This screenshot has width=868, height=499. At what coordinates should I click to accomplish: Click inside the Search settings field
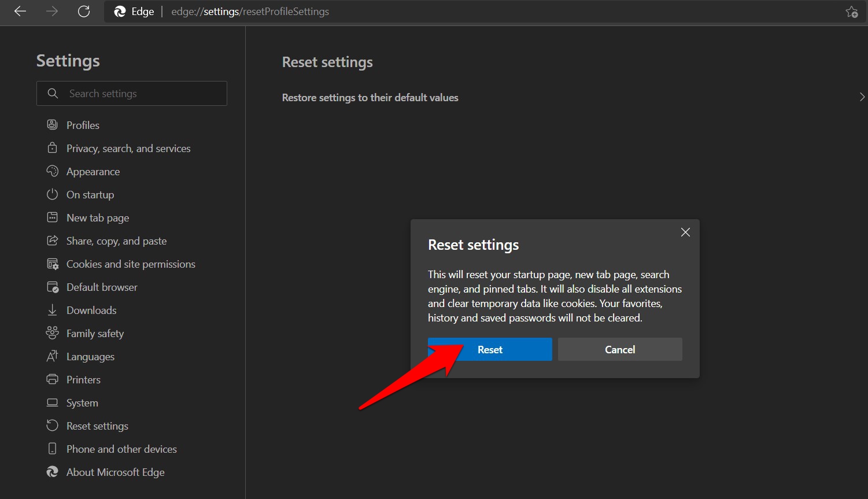132,93
